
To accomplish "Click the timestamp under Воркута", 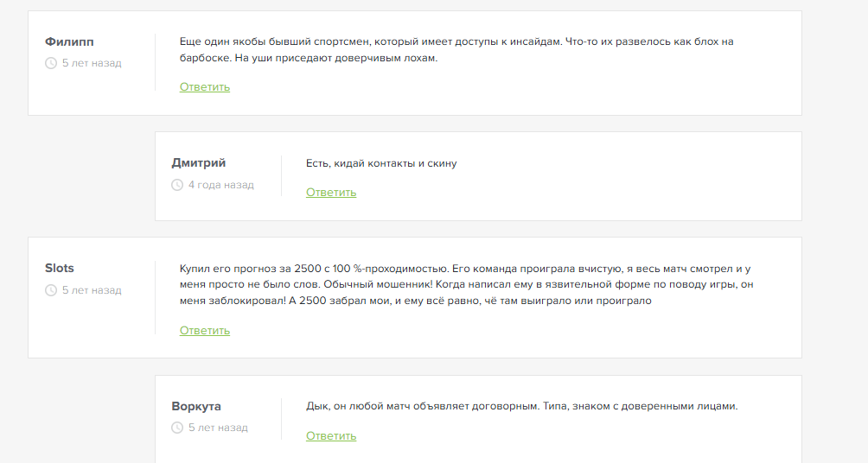I will pos(218,428).
